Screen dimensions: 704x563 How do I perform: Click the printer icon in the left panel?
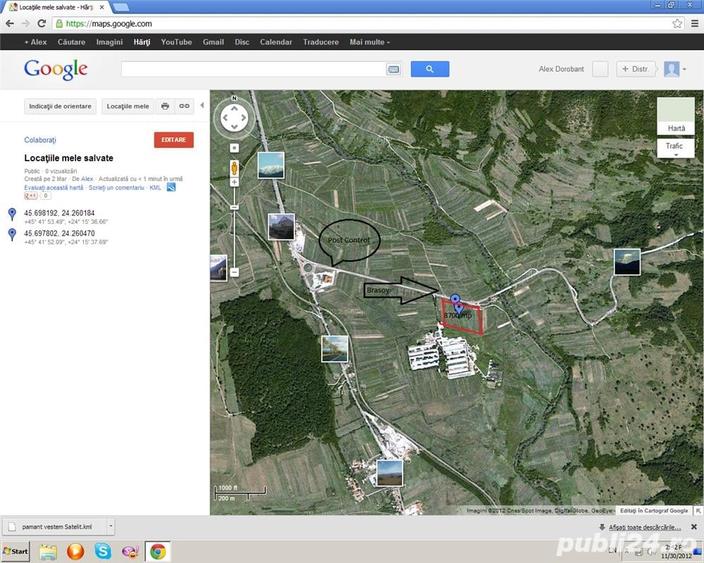(x=165, y=106)
